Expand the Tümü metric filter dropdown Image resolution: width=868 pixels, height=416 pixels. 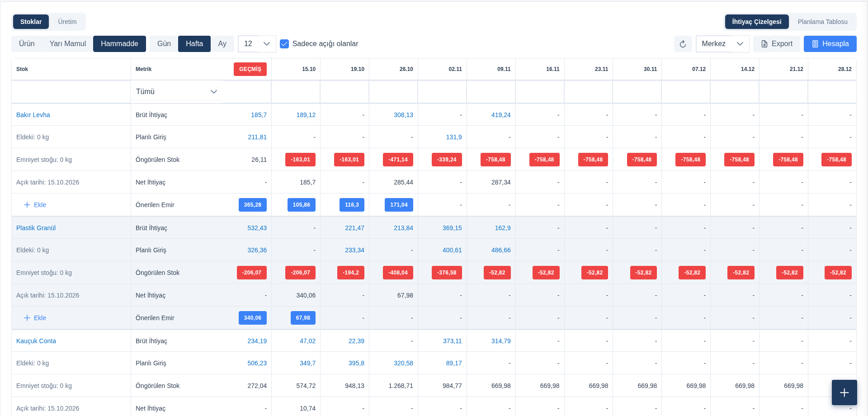[x=177, y=92]
